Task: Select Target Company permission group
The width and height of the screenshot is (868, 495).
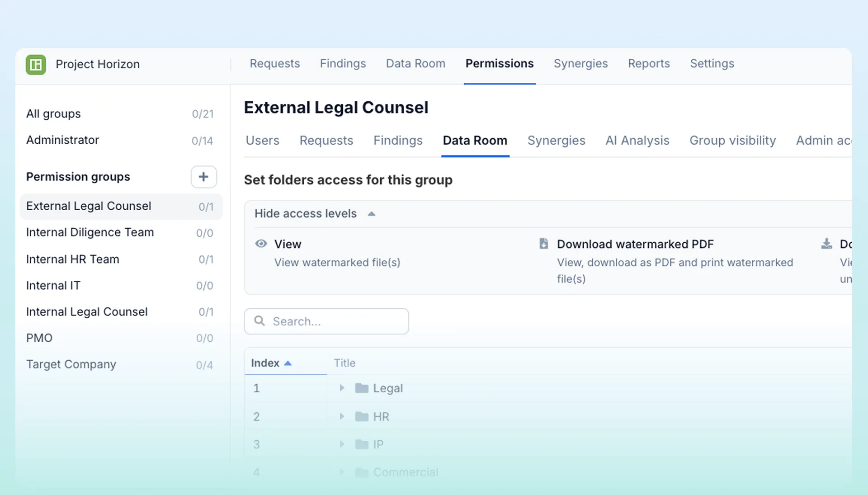Action: click(71, 364)
